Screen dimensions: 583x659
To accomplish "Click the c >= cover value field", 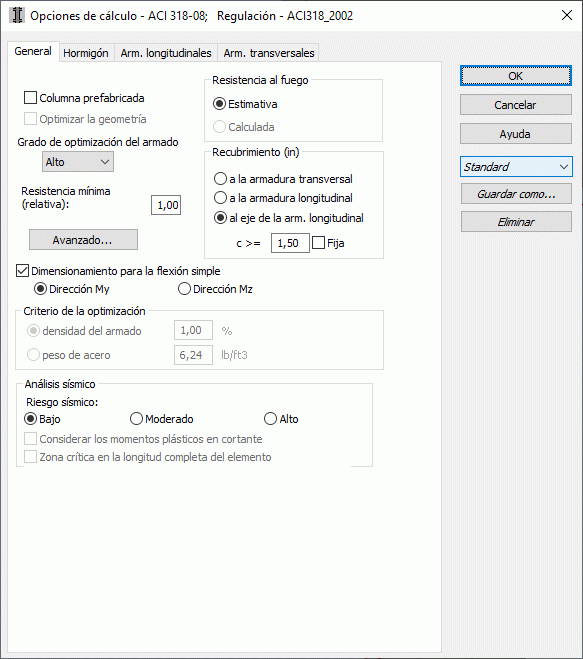I will pos(290,243).
